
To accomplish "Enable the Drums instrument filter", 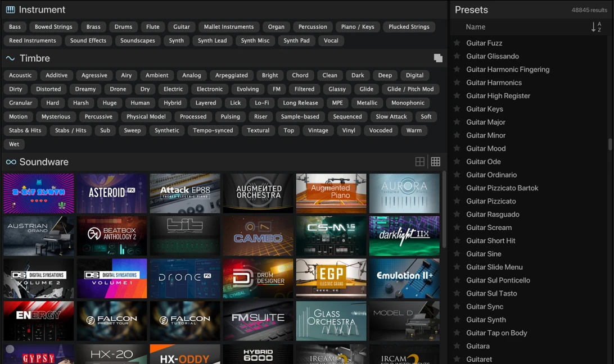I will (x=123, y=26).
